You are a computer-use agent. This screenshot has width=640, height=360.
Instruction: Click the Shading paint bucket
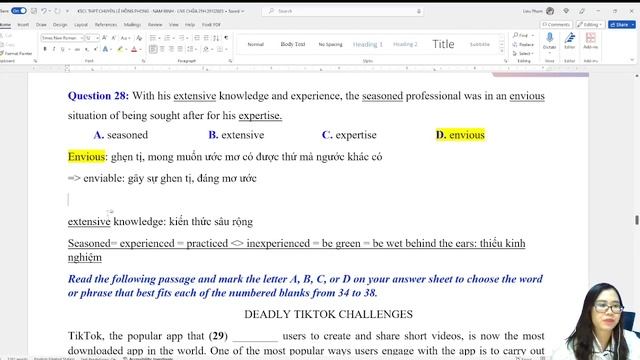[206, 49]
